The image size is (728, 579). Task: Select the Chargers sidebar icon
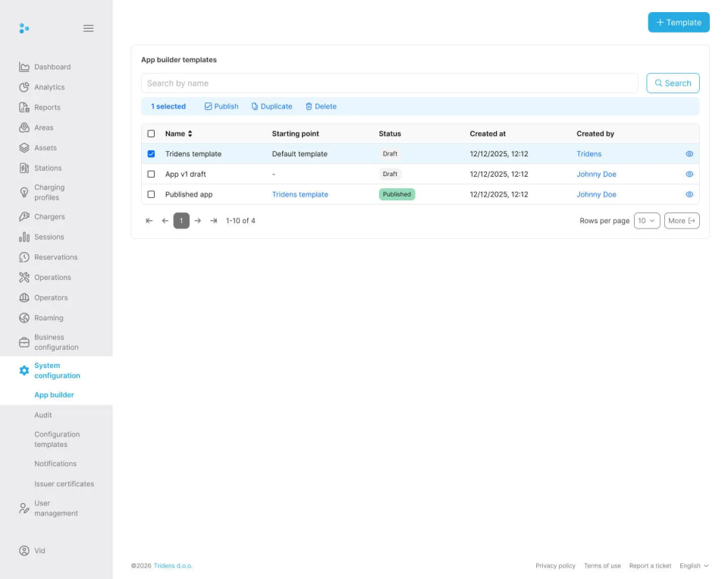coord(24,216)
